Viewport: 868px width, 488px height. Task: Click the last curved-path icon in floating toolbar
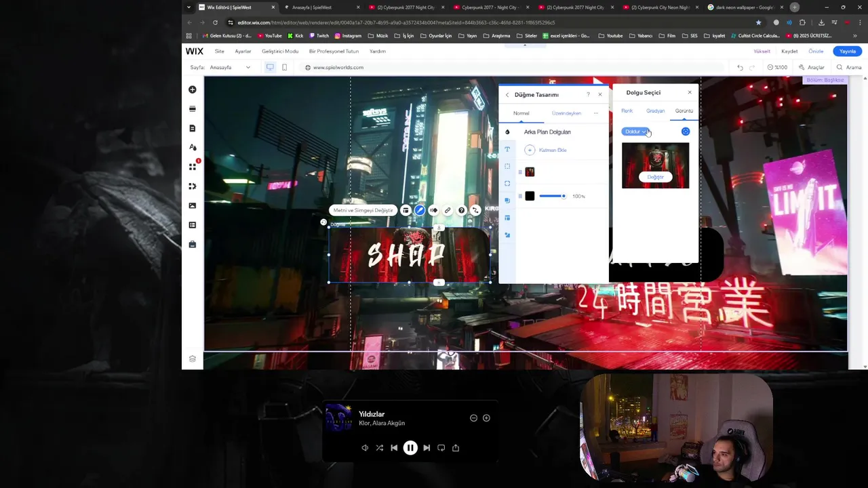tap(475, 210)
